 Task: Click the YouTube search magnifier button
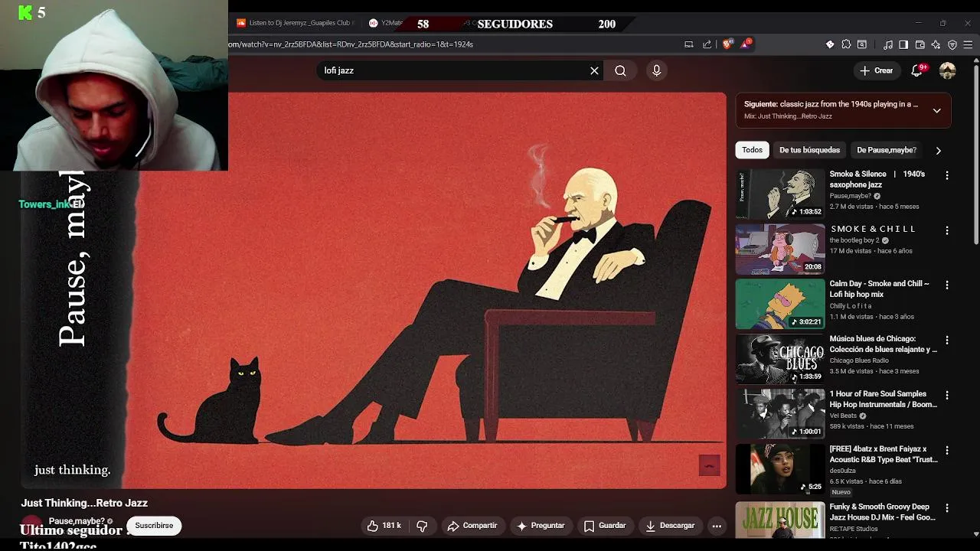pos(620,70)
